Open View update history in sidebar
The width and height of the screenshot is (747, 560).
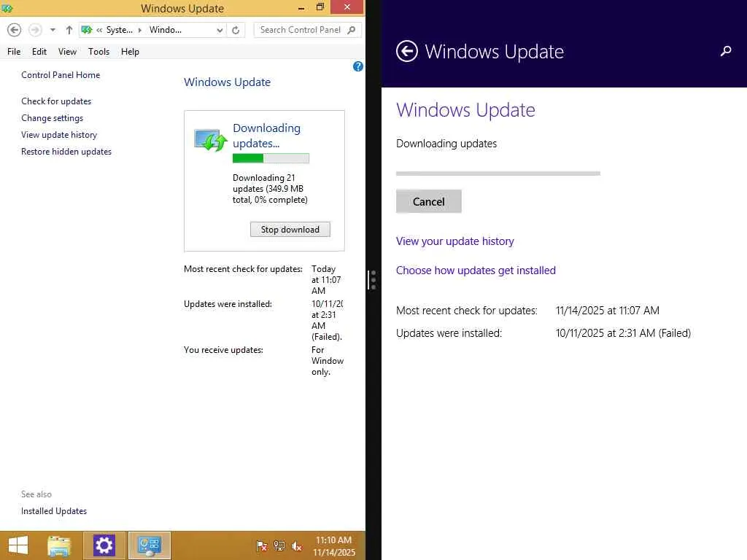tap(59, 135)
